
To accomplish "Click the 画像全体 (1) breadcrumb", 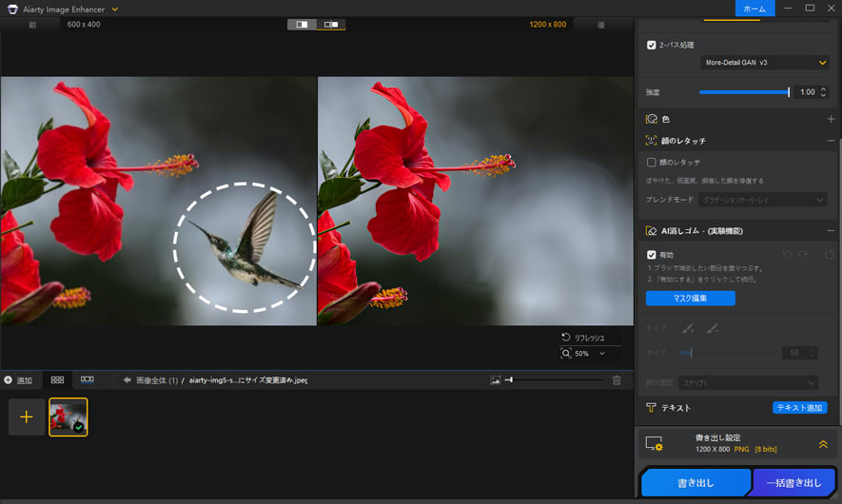I will 157,380.
